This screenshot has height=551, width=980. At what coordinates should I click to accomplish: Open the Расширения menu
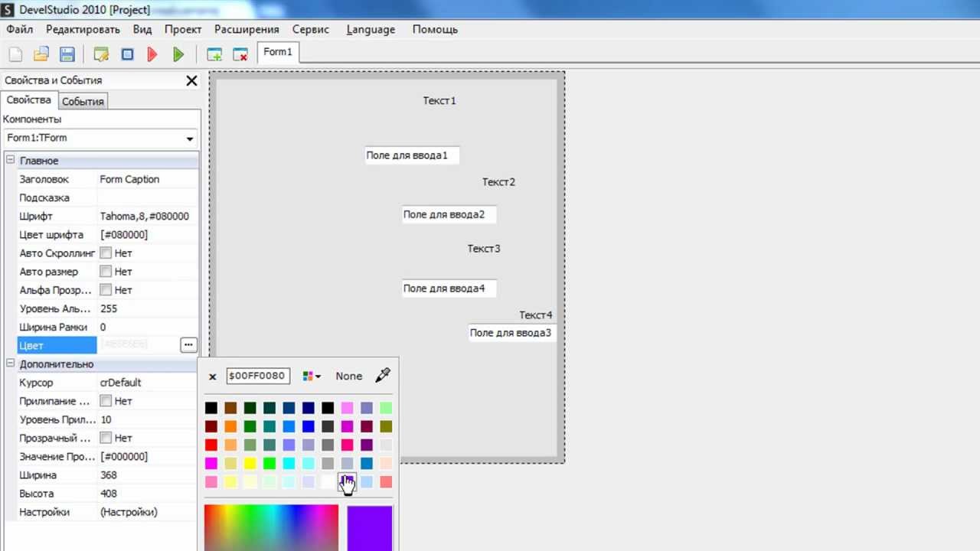[x=247, y=29]
